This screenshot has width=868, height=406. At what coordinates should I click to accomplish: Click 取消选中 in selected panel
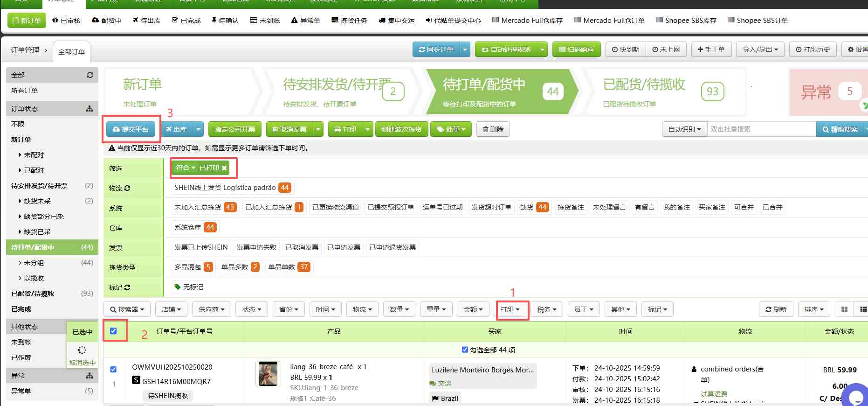click(x=83, y=363)
